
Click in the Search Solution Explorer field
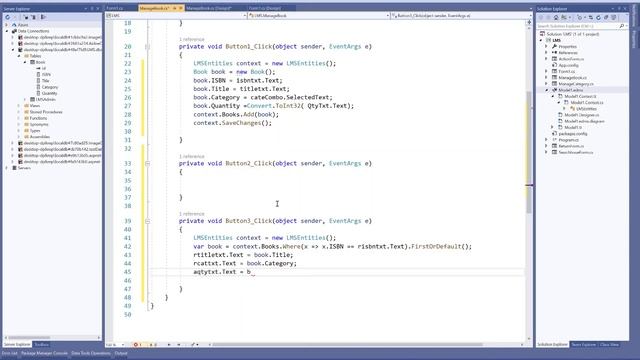coord(578,26)
